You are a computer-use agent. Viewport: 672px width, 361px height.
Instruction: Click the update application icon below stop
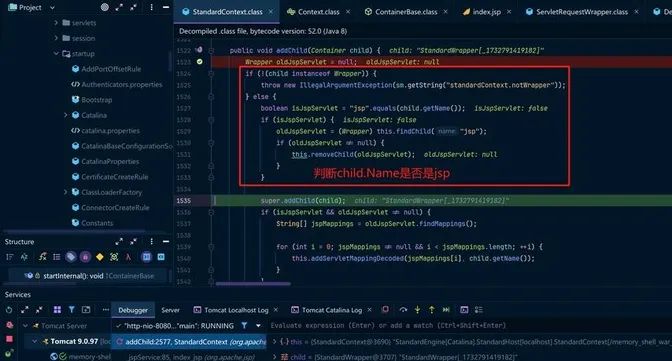click(9, 354)
